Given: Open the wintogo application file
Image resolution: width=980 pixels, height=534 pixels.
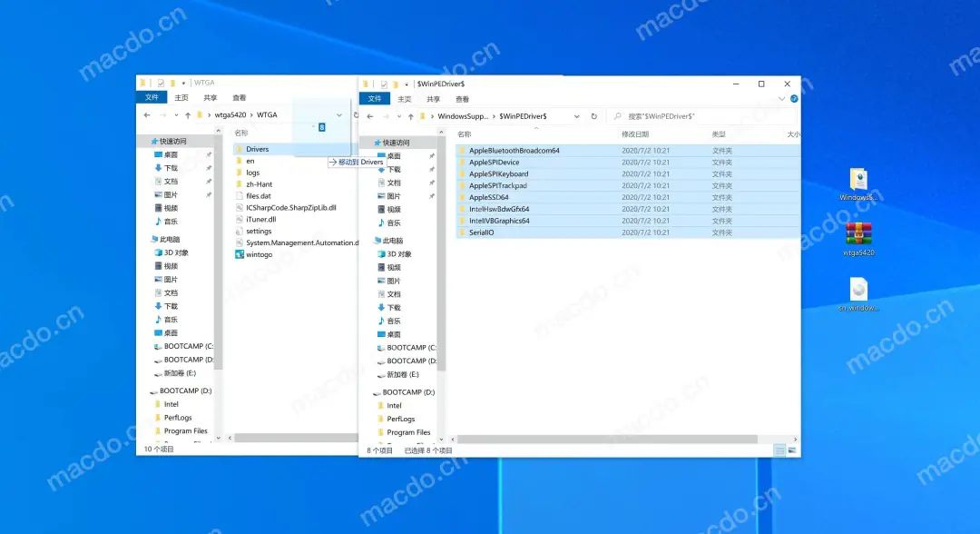Looking at the screenshot, I should click(259, 254).
